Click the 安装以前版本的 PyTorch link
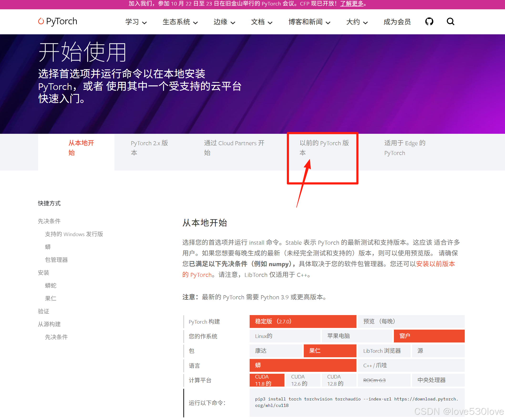Screen dimensions: 505x420 435,264
